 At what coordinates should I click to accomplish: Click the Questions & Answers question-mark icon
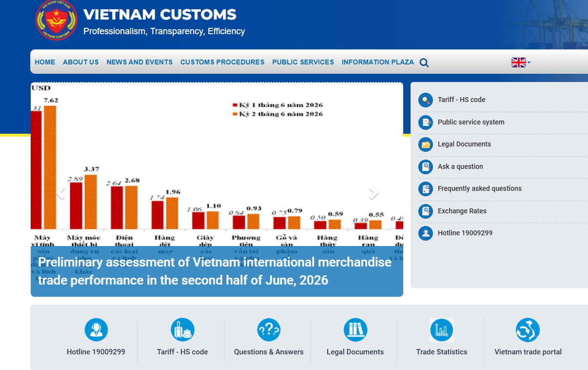pos(269,329)
